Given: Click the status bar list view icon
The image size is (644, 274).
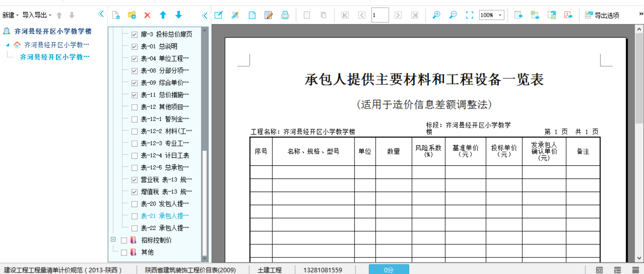Looking at the screenshot, I should [x=617, y=270].
